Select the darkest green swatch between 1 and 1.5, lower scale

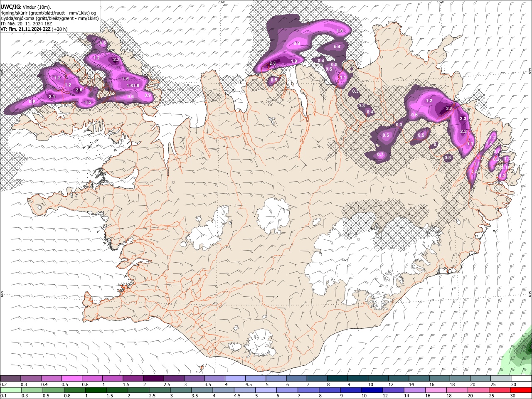pos(96,390)
